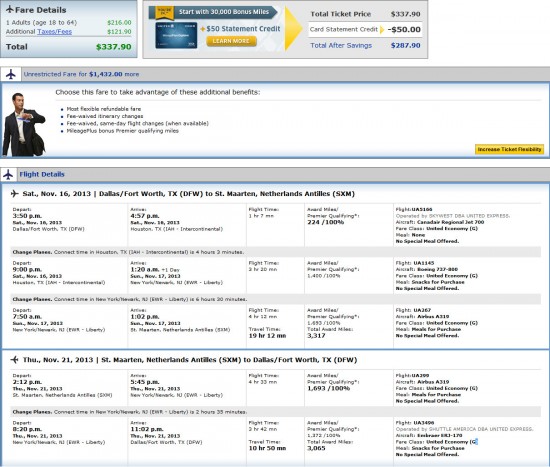Click the $121.90 taxes amount
The image size is (550, 467).
119,32
